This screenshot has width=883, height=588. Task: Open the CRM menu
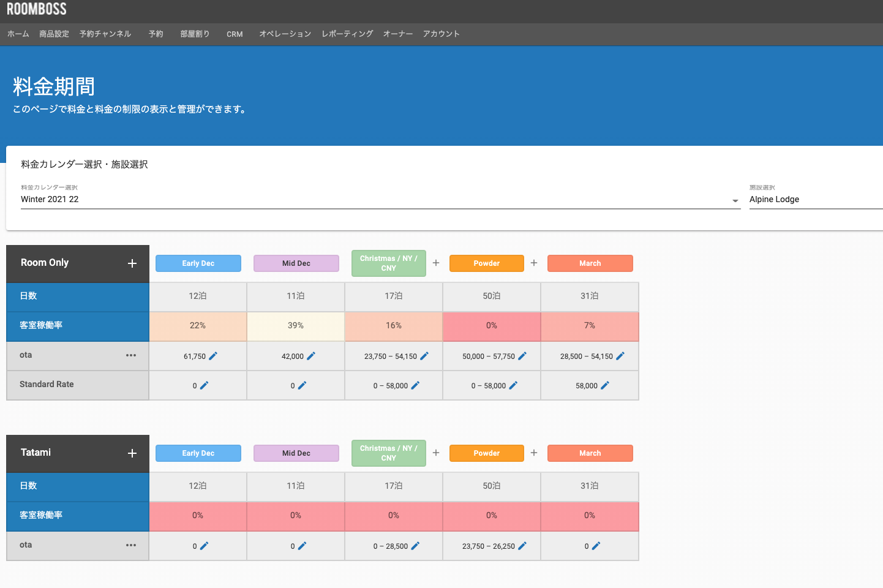point(235,34)
